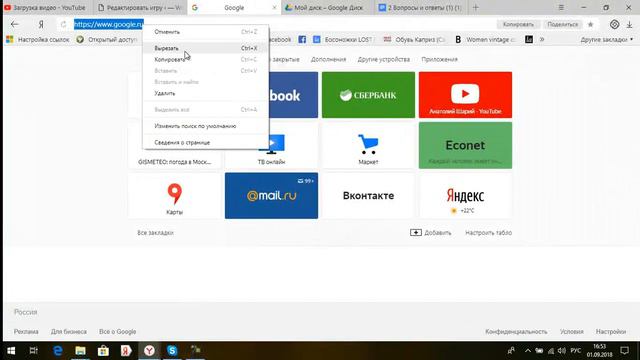
Task: Open the notification center icon
Action: 624,351
